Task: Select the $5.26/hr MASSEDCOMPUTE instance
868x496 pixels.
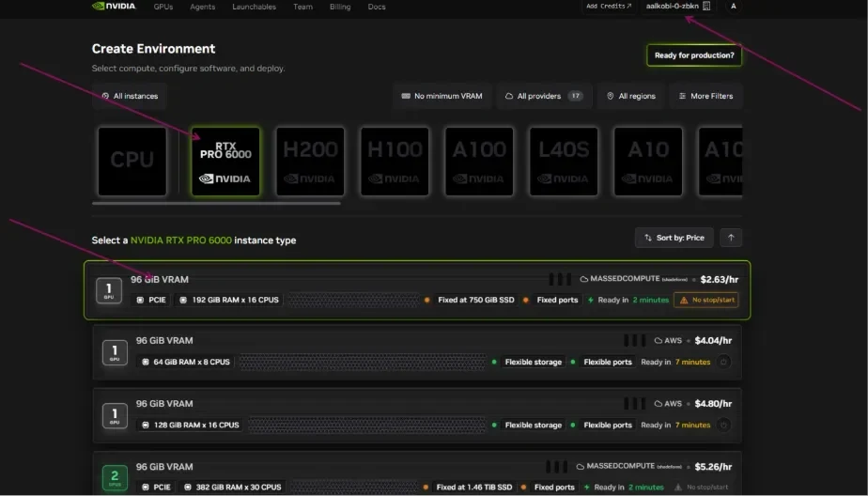Action: pos(417,473)
